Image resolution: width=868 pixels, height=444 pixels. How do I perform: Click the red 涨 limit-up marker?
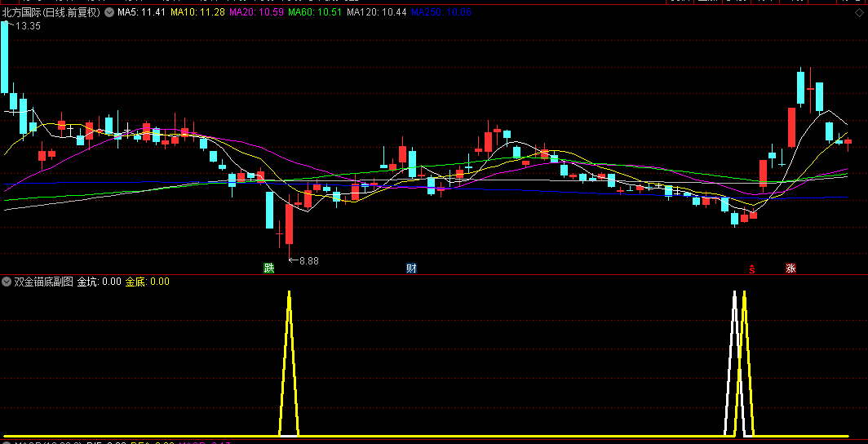tap(790, 269)
